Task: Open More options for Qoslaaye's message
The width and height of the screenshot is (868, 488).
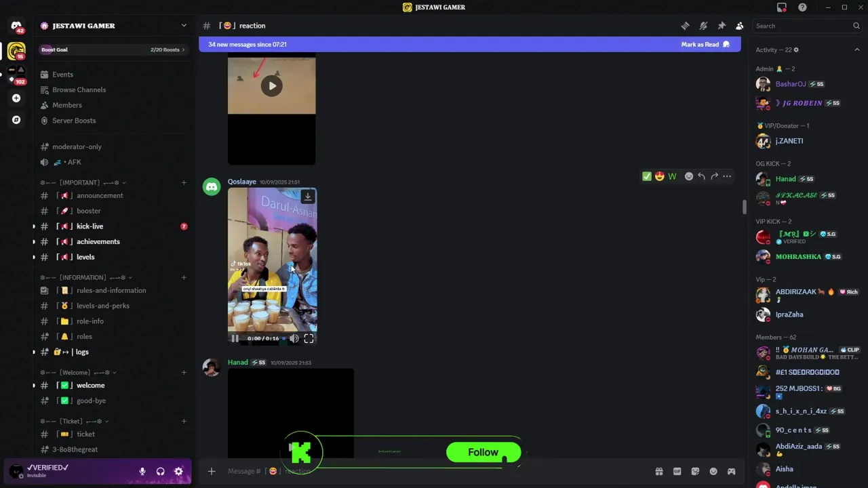Action: coord(727,176)
